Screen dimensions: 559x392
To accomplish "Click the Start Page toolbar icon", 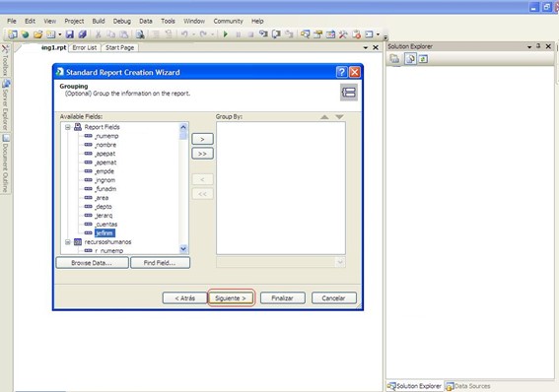I will (x=356, y=34).
